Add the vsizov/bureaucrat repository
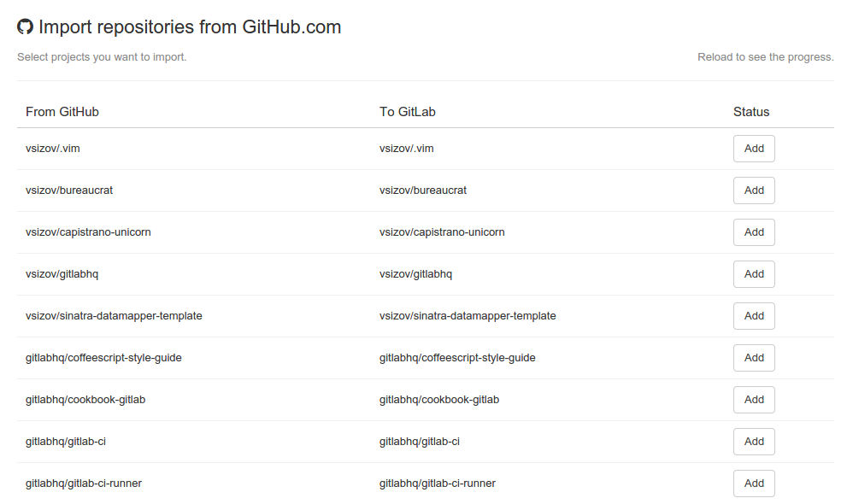The width and height of the screenshot is (847, 504). (x=754, y=190)
